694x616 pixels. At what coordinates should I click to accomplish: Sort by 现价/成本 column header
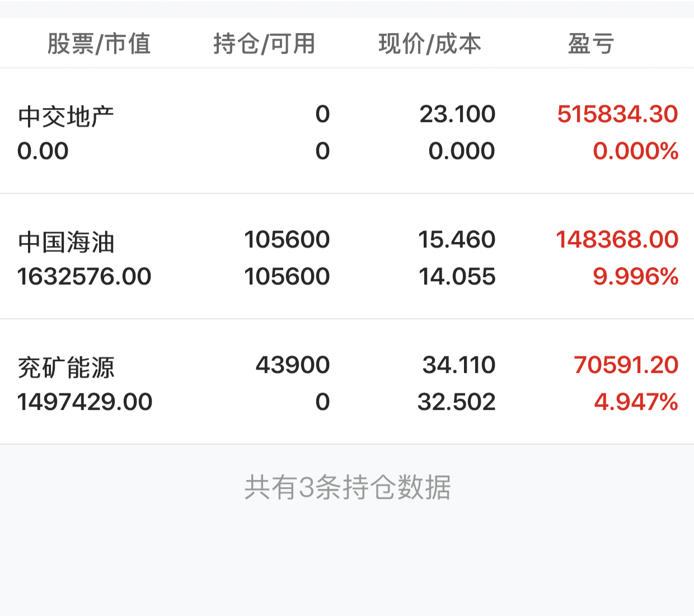tap(430, 44)
